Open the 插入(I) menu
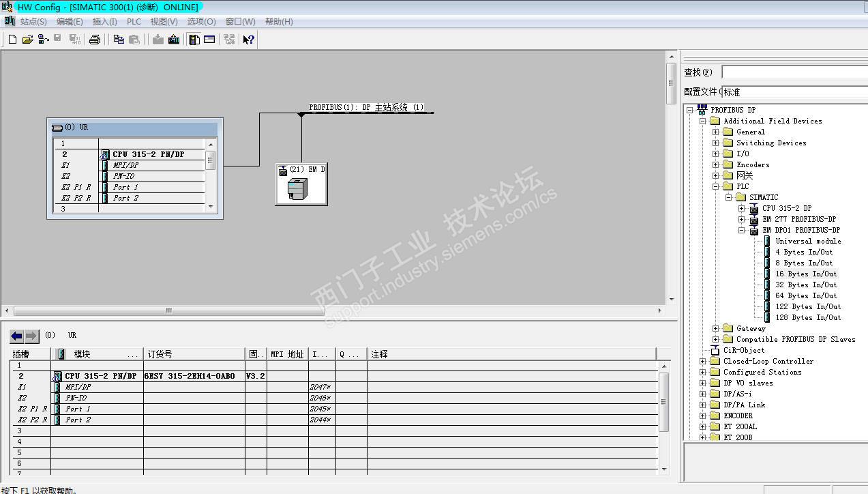The height and width of the screenshot is (494, 868). pos(104,22)
